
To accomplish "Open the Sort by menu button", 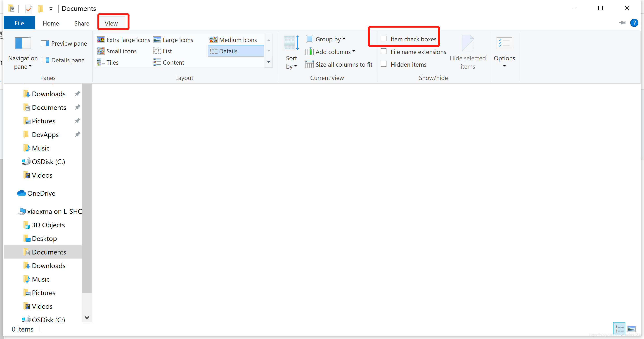I will tap(291, 52).
